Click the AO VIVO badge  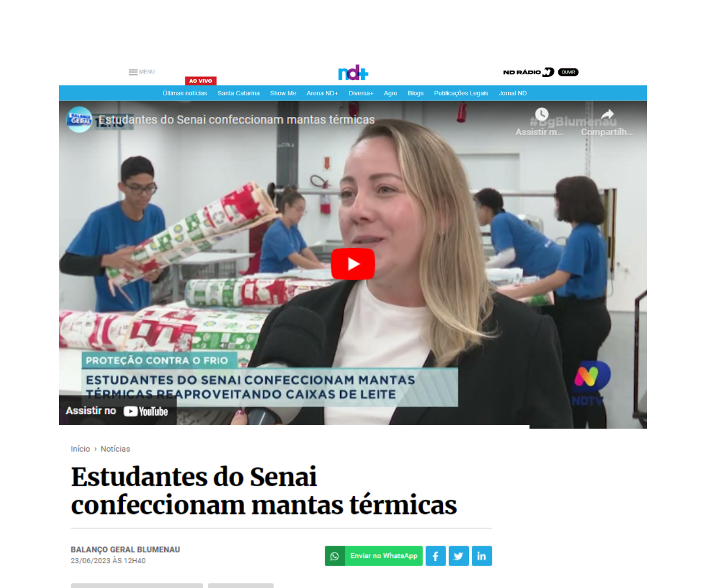coord(201,81)
